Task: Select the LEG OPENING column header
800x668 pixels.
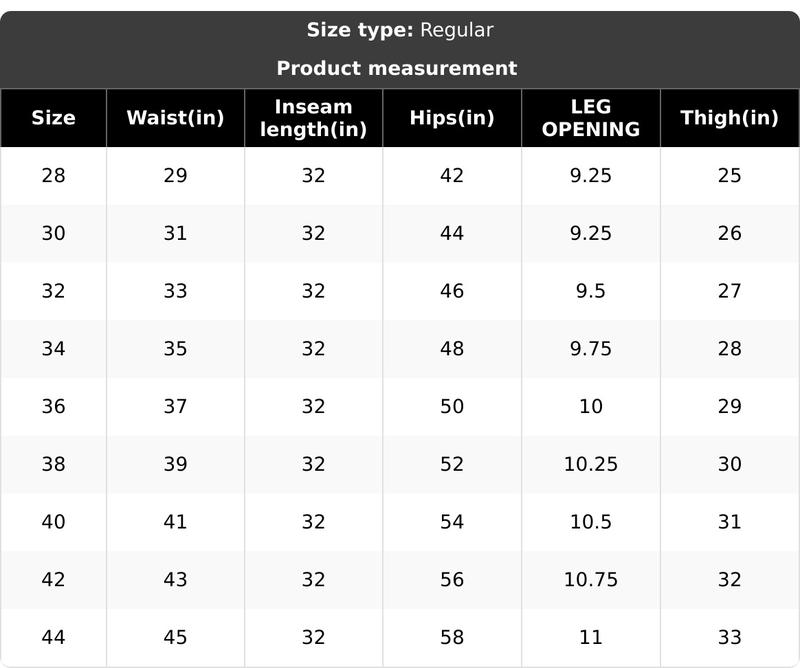Action: point(590,118)
